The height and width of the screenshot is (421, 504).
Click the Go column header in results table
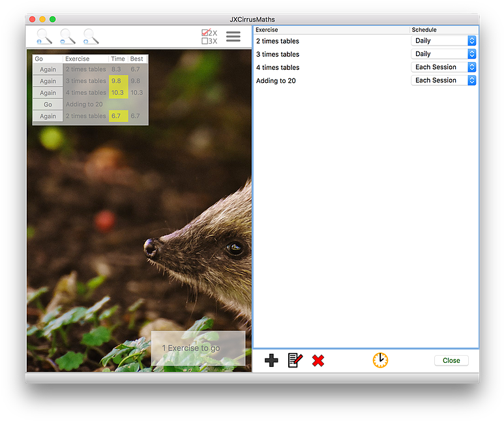48,59
